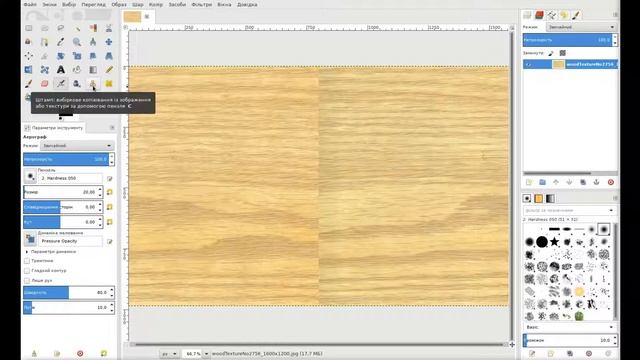The image size is (640, 360).
Task: Select the Alignment tool
Action: click(x=29, y=56)
